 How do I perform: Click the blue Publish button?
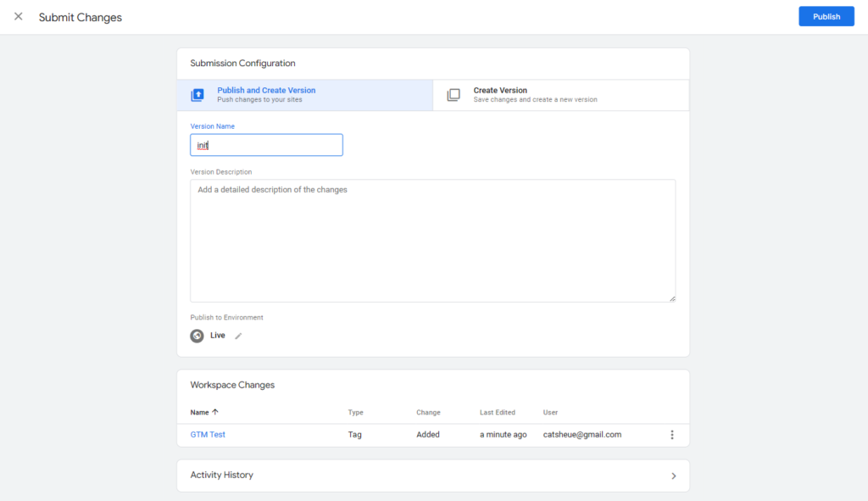tap(826, 17)
